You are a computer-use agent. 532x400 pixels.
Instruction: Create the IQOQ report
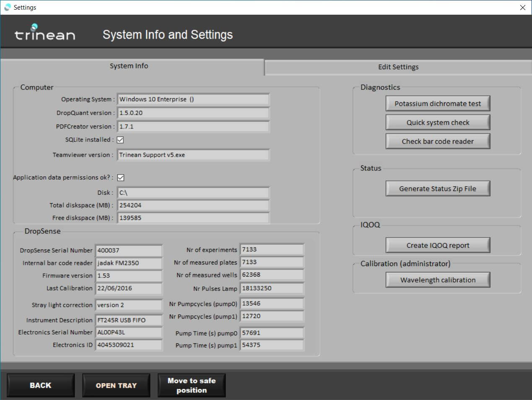[x=437, y=246]
